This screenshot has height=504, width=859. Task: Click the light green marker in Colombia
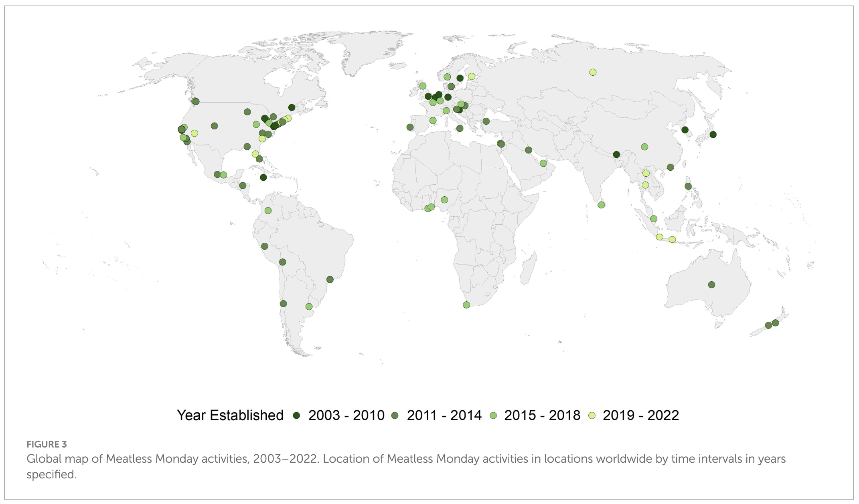[268, 211]
